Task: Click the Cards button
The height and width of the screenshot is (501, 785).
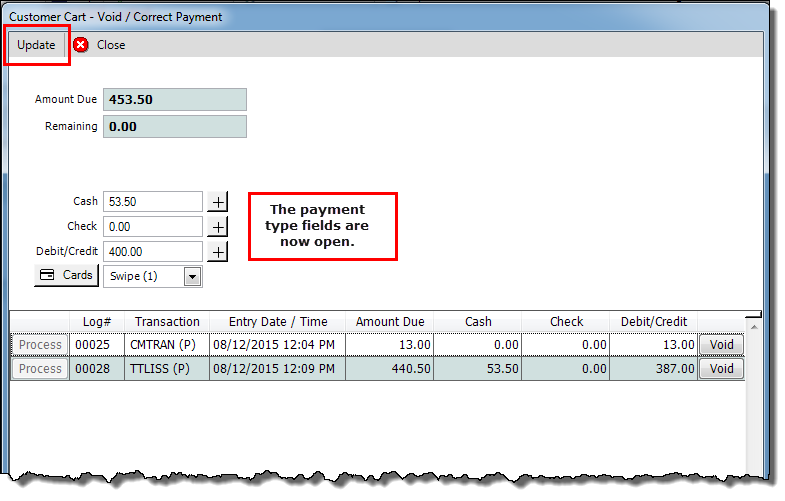Action: pyautogui.click(x=66, y=275)
